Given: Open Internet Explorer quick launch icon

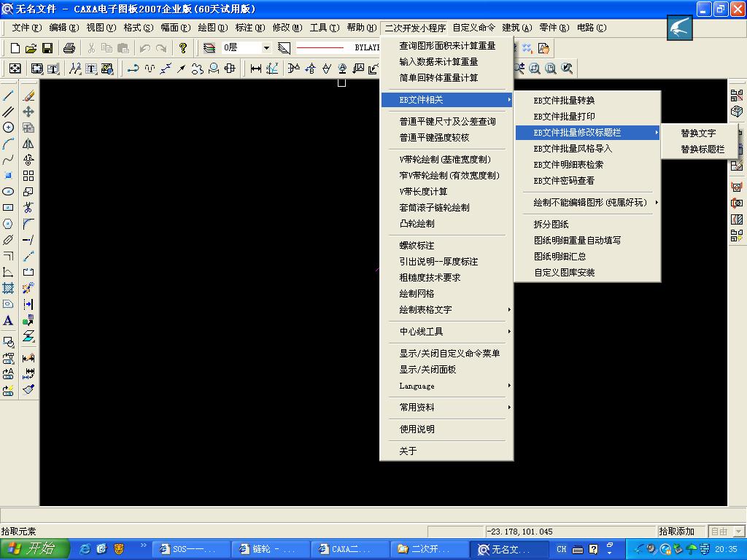Looking at the screenshot, I should (x=85, y=549).
